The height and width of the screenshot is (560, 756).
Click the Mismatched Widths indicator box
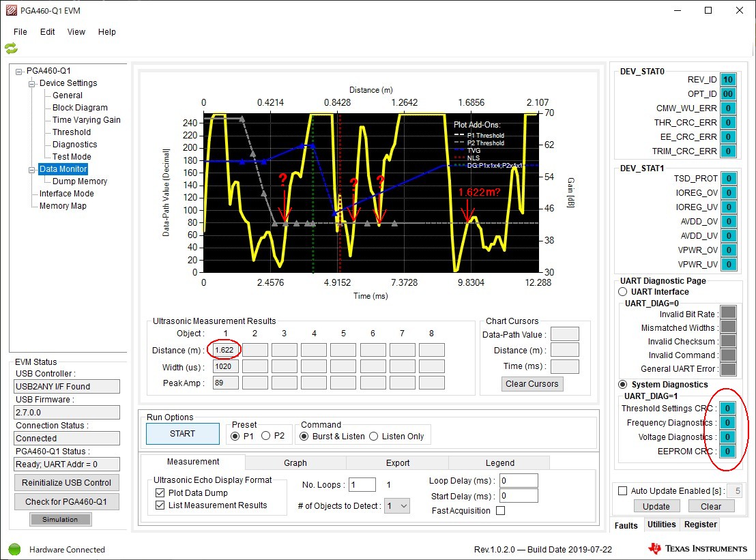[x=728, y=326]
